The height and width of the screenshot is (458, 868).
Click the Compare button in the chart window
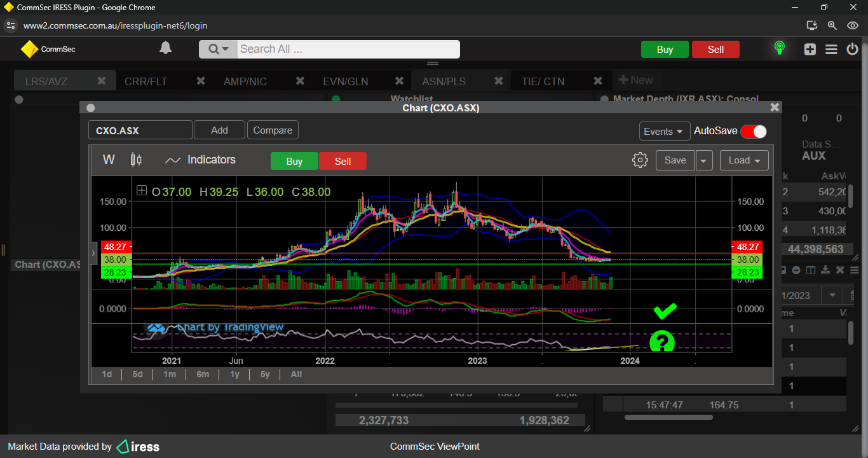click(x=273, y=130)
